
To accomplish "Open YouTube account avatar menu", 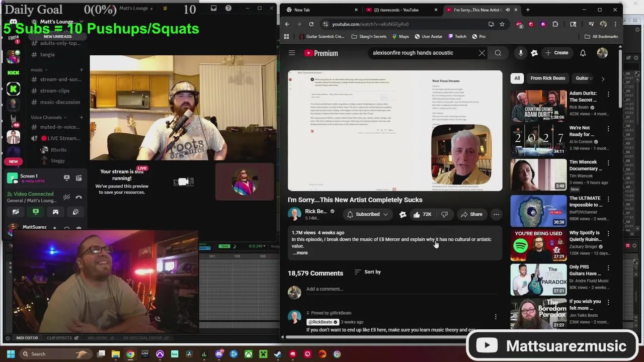I will [x=602, y=53].
